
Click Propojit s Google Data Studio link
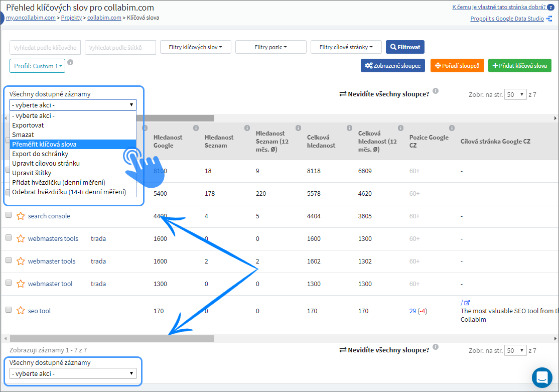coord(507,19)
